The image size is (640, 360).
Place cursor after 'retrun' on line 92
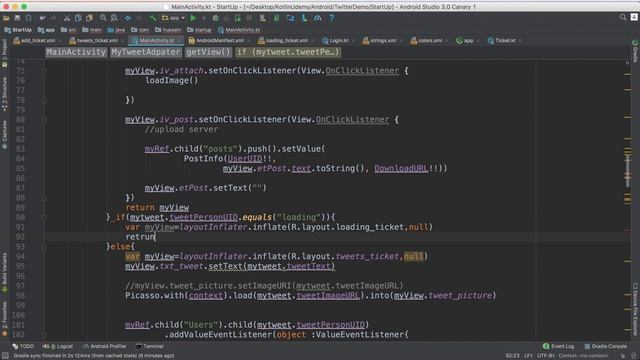pos(156,237)
